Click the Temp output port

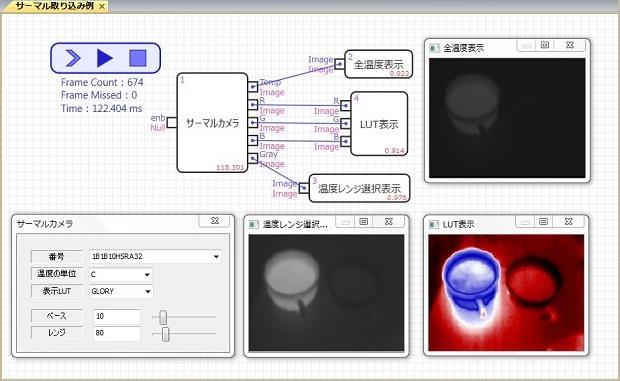point(253,87)
